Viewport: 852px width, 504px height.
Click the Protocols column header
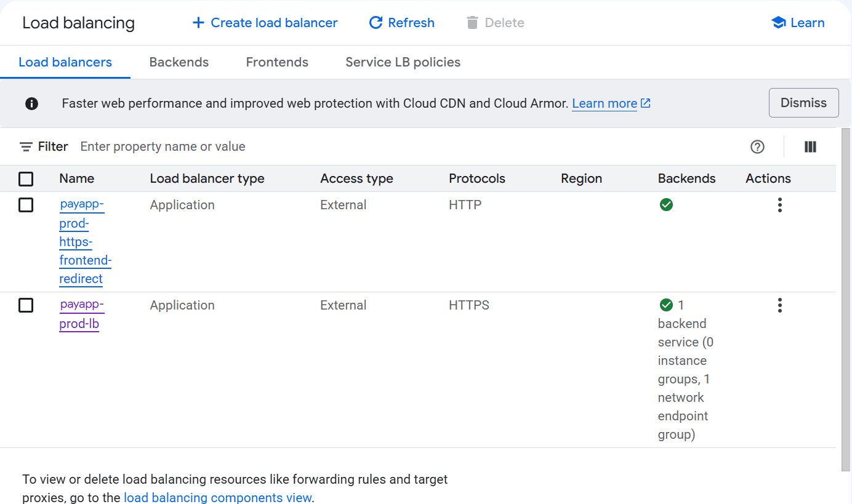pyautogui.click(x=477, y=178)
